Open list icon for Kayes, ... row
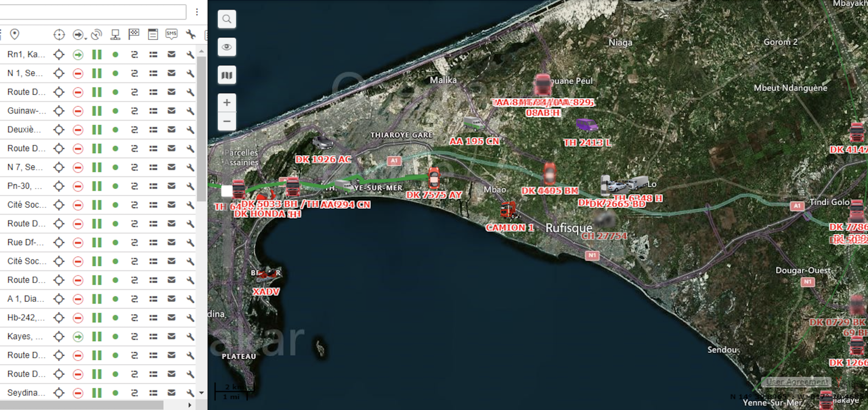The image size is (868, 410). pos(153,337)
